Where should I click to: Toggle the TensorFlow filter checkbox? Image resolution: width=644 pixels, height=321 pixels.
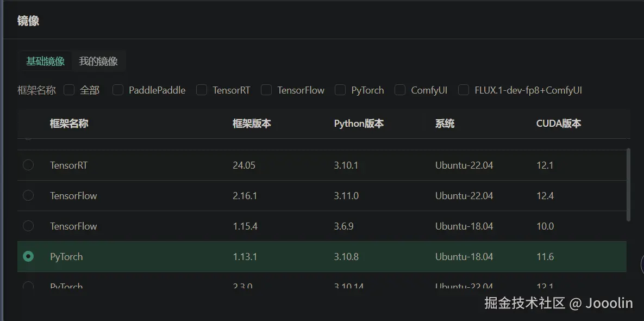(266, 90)
